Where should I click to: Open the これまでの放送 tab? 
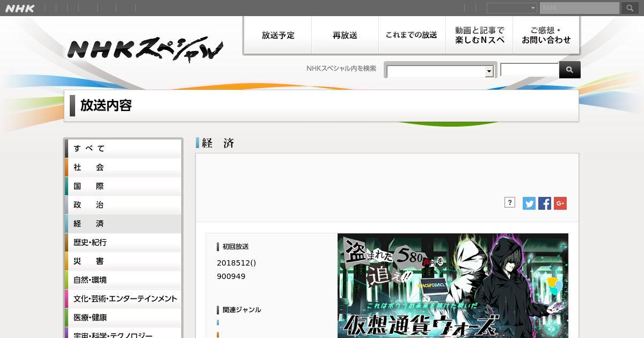[x=412, y=35]
